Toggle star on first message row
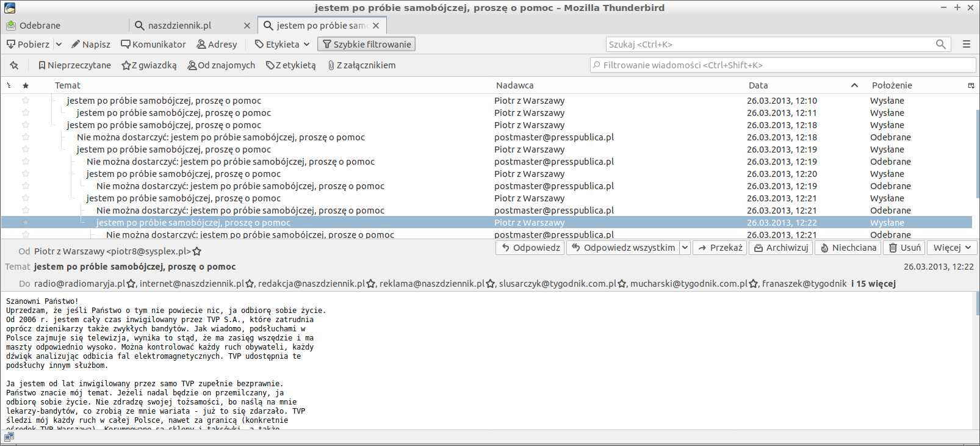 pos(26,101)
